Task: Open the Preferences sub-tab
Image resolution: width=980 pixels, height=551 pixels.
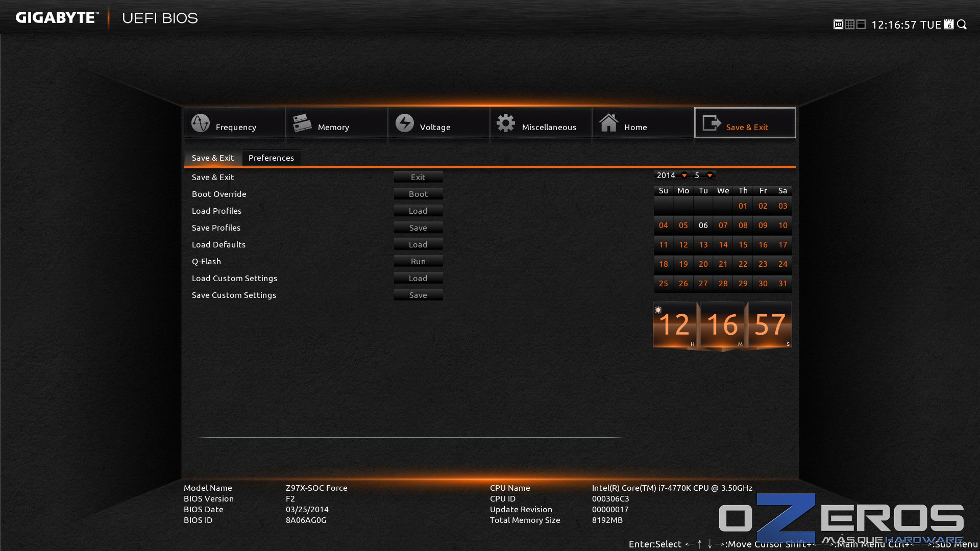Action: click(271, 158)
